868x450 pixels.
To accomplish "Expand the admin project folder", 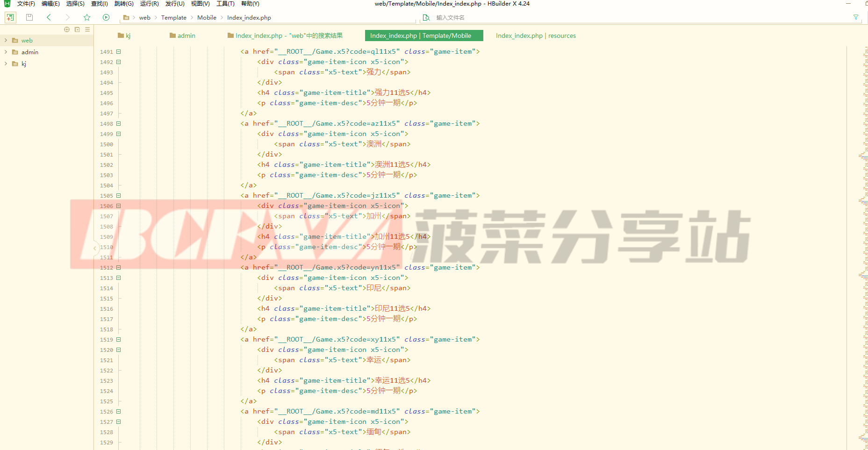I will 6,52.
